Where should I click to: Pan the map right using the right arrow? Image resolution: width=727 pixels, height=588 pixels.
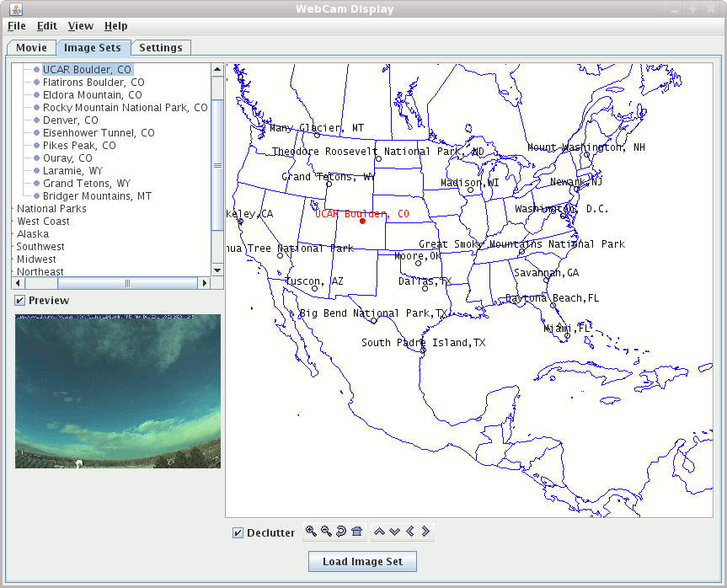pos(425,532)
